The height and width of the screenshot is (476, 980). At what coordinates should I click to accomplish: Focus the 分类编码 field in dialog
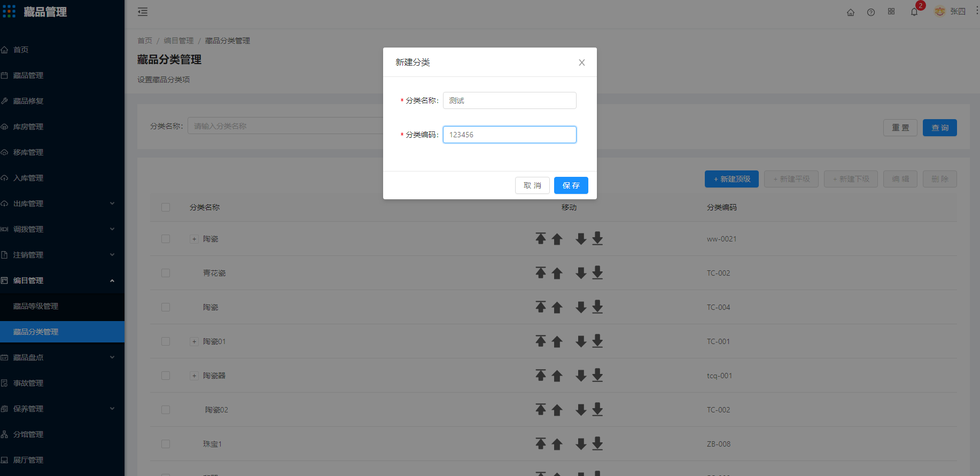click(510, 135)
